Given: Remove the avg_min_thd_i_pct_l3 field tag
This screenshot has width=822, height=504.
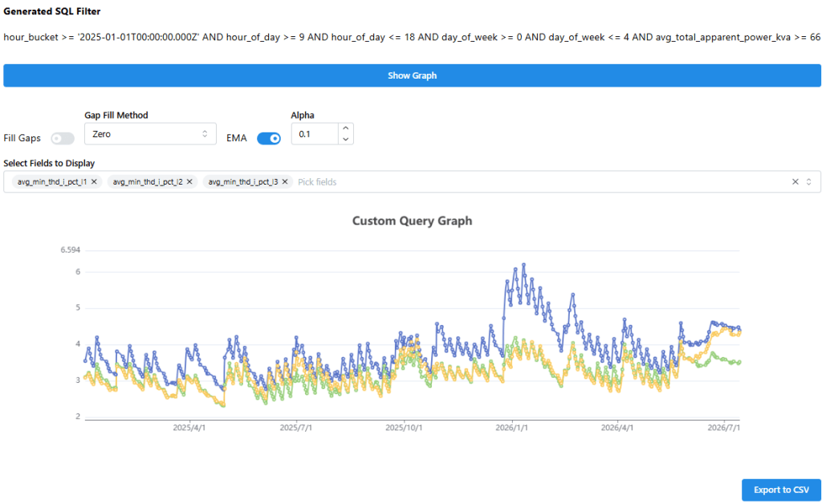Looking at the screenshot, I should (x=285, y=182).
